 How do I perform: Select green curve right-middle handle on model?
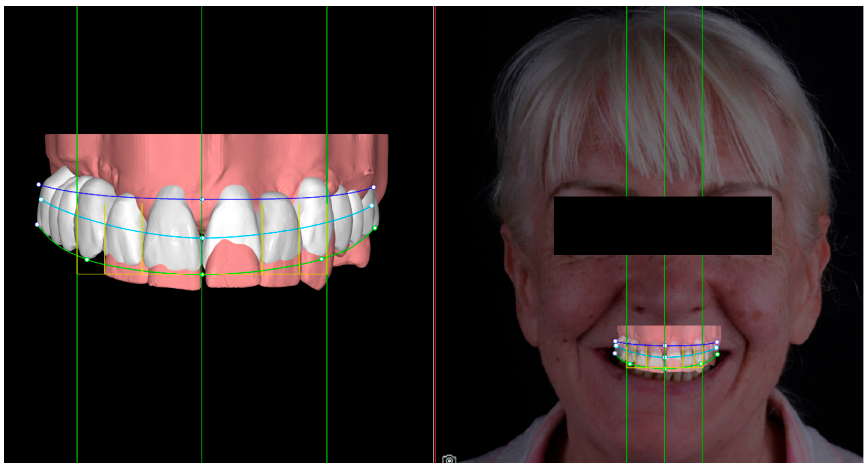pos(322,259)
